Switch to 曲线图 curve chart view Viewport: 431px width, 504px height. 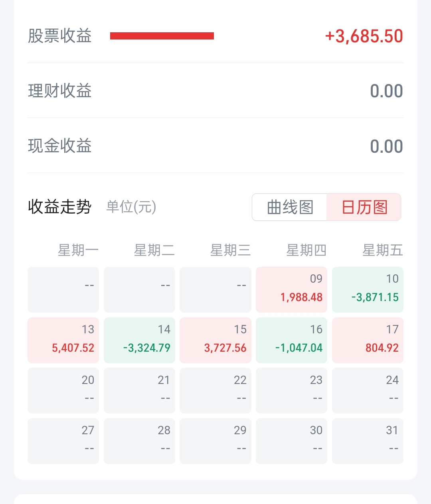click(x=290, y=207)
